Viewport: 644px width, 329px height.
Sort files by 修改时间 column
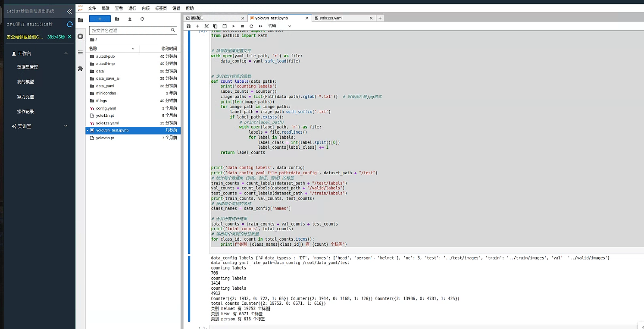pos(159,49)
